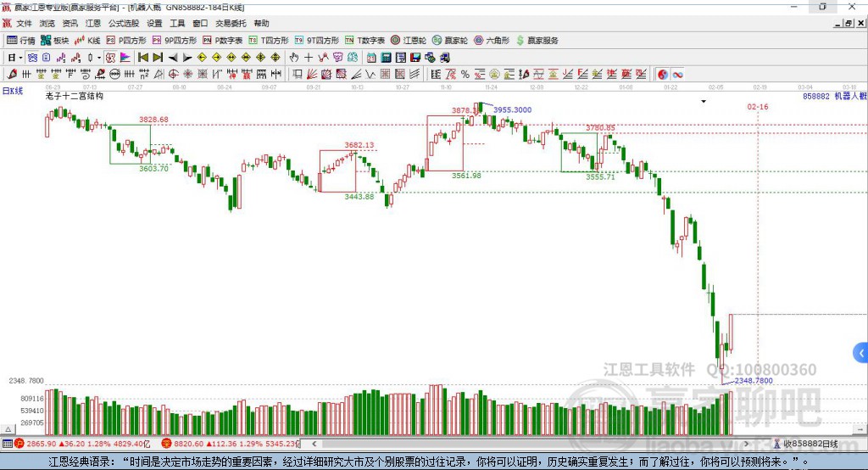Open the 资讯 menu
Screen dimensions: 868x470
click(70, 23)
